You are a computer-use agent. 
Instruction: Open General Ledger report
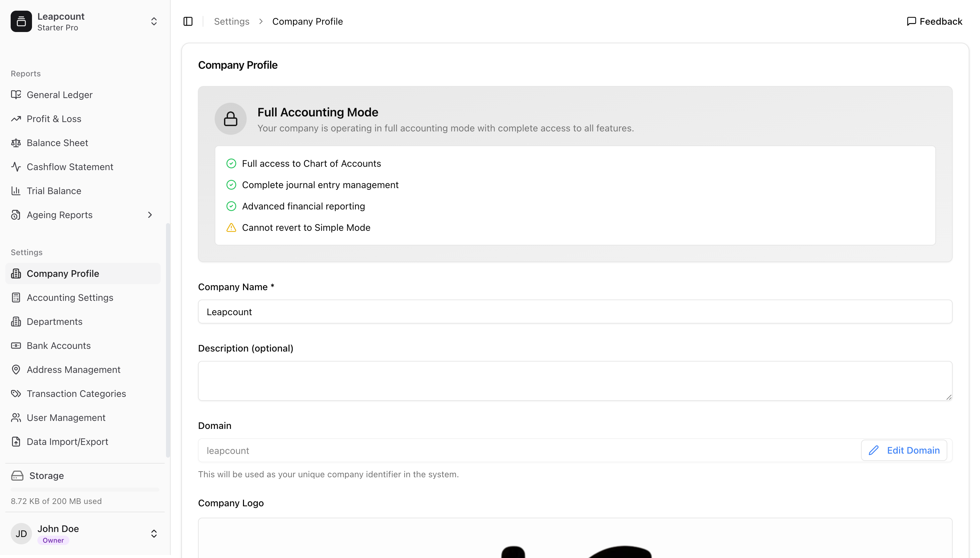tap(83, 95)
